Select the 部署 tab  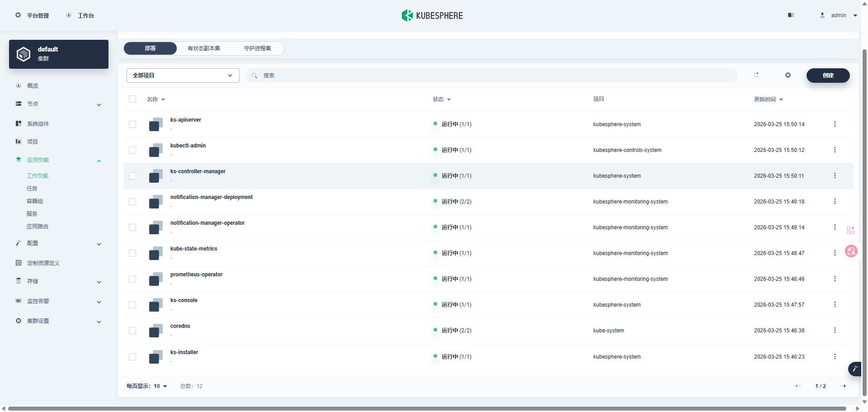coord(150,48)
